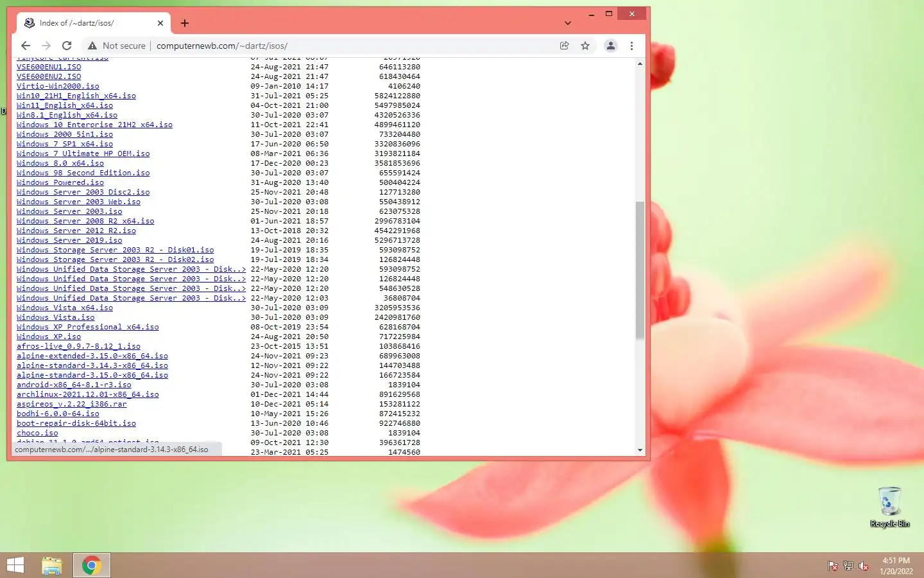Click Windows Vista x64.iso link
The height and width of the screenshot is (578, 924).
point(65,308)
